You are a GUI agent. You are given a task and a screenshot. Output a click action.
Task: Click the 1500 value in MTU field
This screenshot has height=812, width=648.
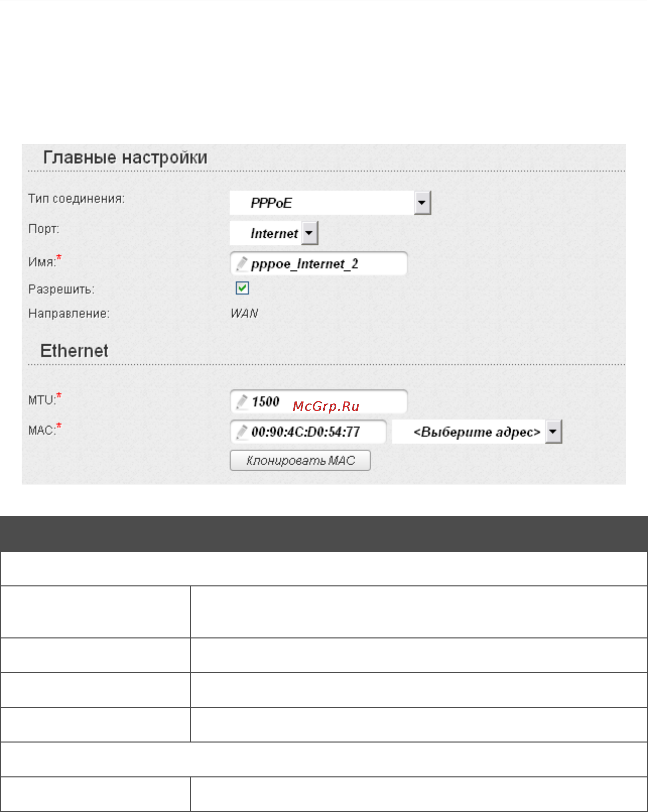pos(265,401)
